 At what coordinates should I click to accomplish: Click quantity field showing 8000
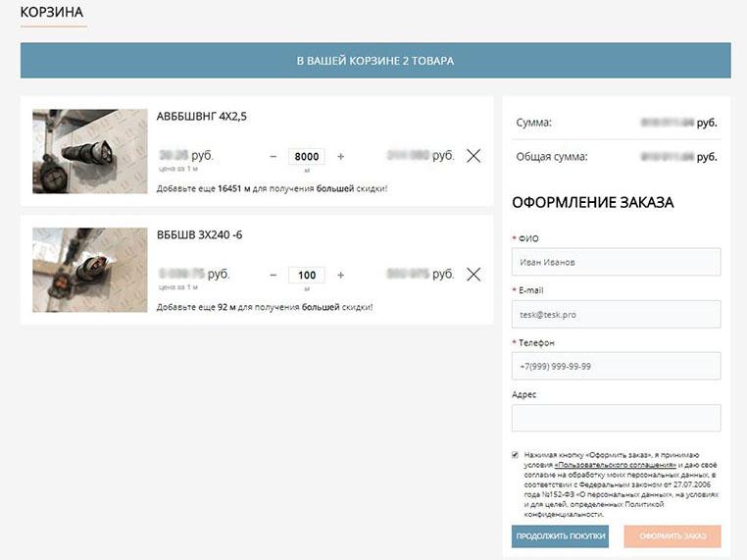(307, 157)
